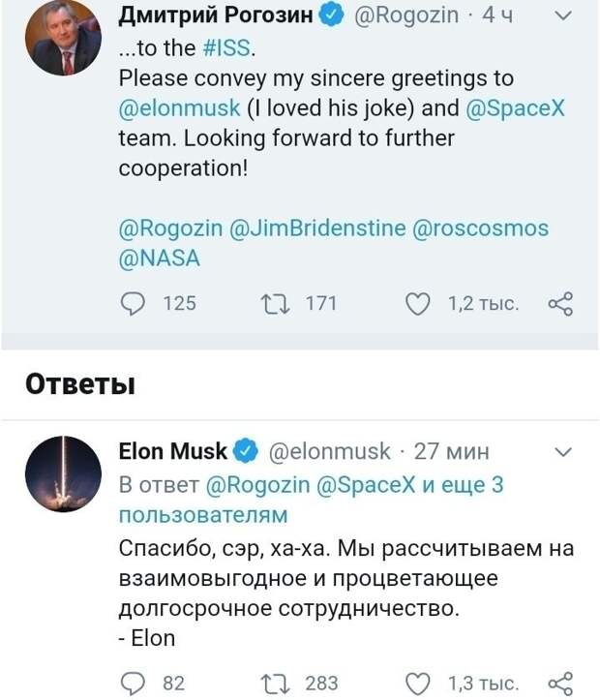Share Rogozin's tweet
This screenshot has height=700, width=600.
pyautogui.click(x=560, y=304)
